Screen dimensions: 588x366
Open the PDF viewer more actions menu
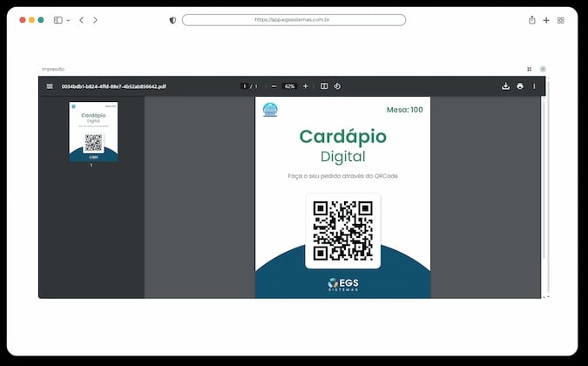click(x=534, y=86)
